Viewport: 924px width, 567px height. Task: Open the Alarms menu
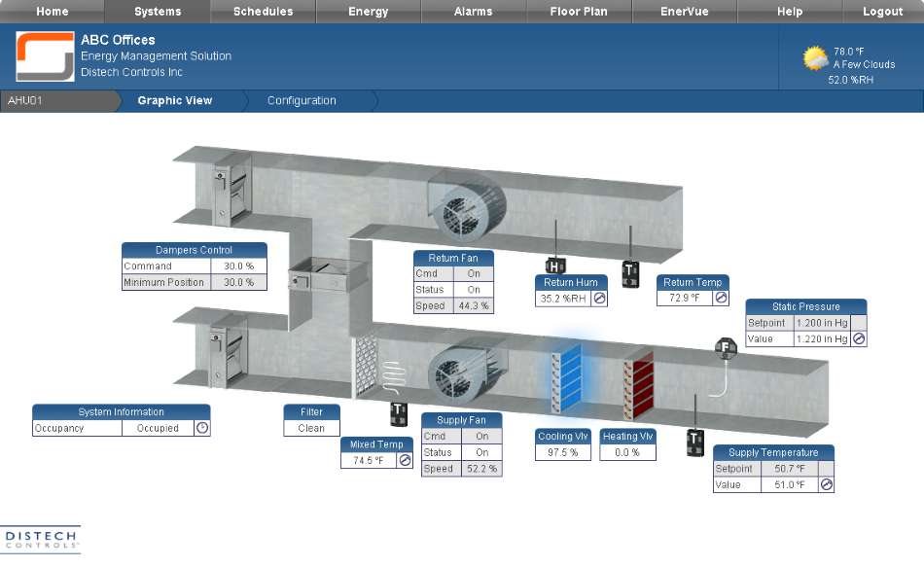(x=474, y=12)
